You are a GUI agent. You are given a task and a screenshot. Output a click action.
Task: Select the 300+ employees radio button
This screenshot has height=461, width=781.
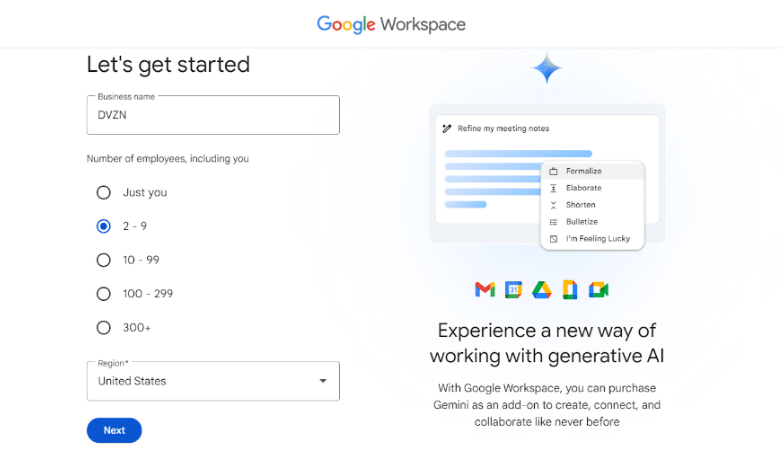(x=104, y=328)
